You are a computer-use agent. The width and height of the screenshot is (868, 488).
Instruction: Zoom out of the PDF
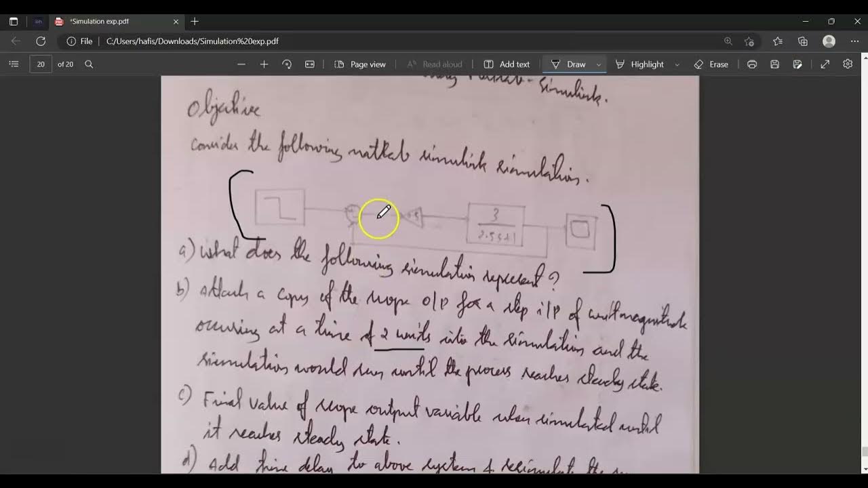coord(241,64)
